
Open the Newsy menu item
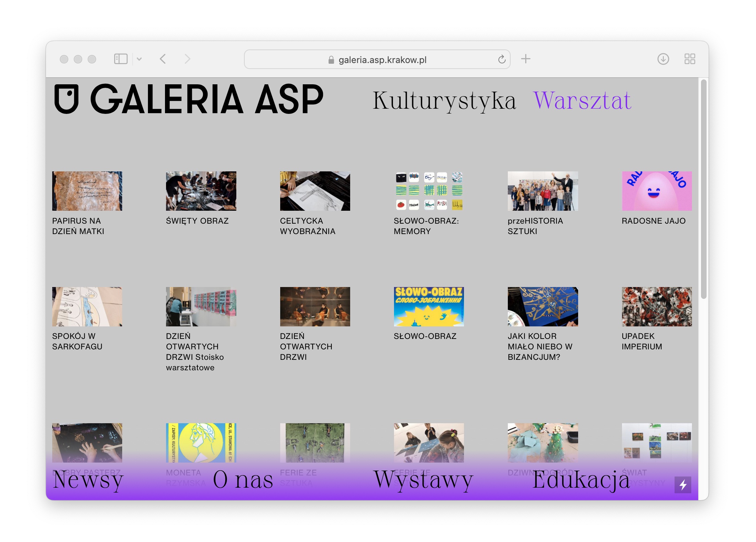pos(88,480)
